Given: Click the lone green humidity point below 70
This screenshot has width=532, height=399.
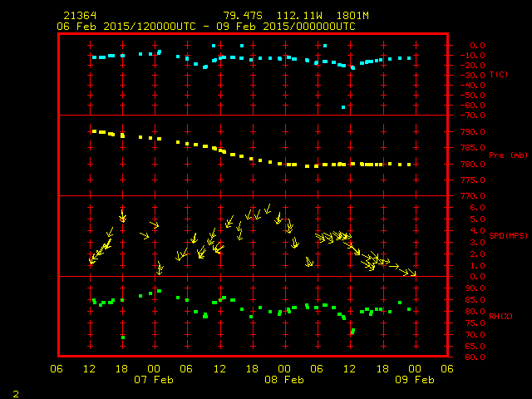Looking at the screenshot, I should 123,337.
